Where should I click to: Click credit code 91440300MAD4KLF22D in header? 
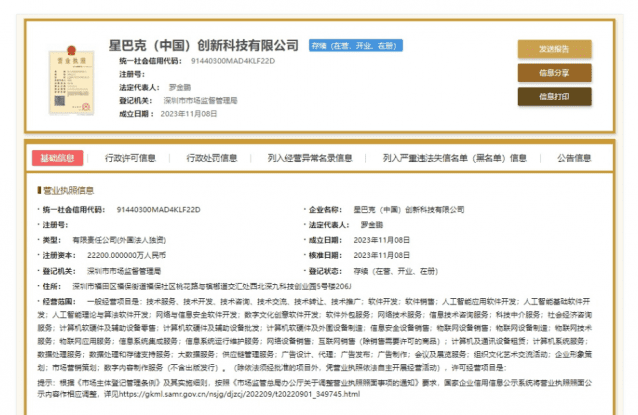[233, 61]
